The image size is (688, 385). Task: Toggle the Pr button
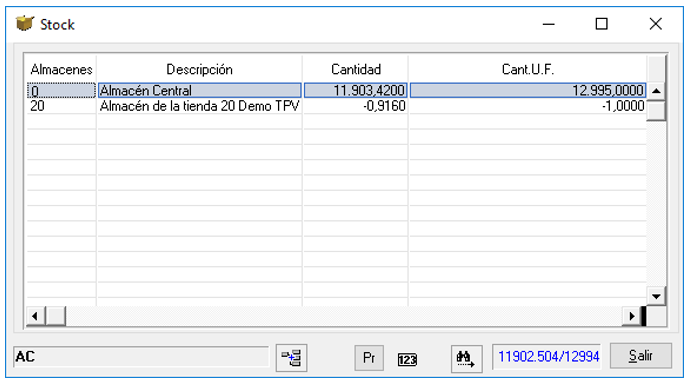(x=369, y=358)
